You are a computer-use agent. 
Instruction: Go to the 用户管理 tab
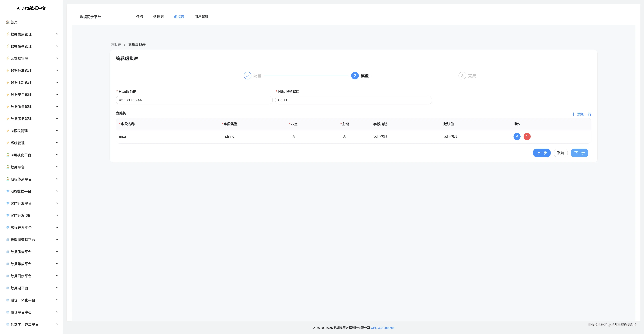pos(201,17)
